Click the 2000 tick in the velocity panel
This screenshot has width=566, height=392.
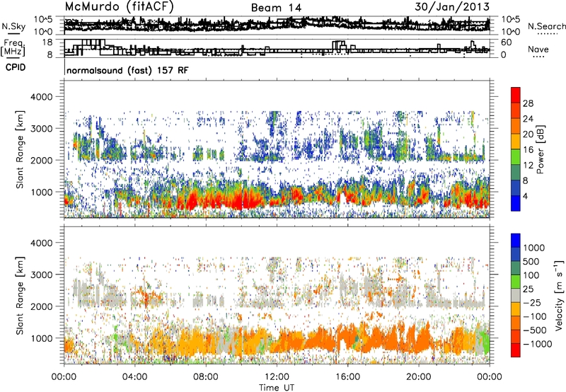[x=43, y=306]
